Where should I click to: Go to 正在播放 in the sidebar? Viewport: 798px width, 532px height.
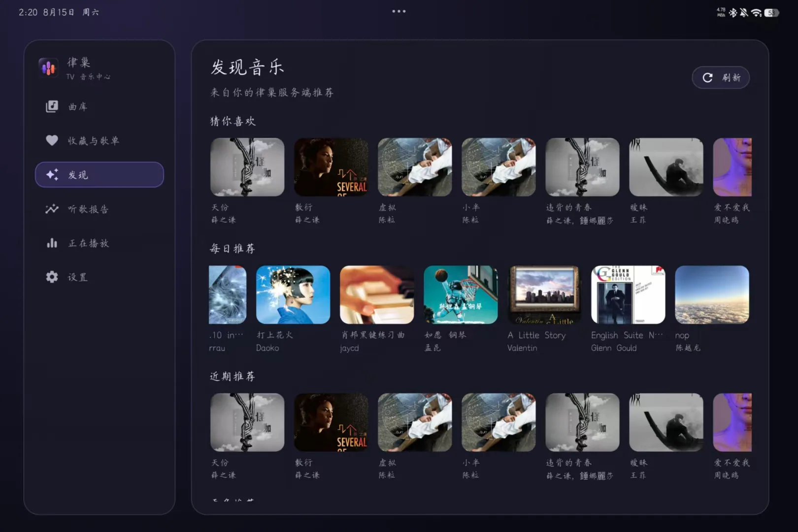coord(100,243)
